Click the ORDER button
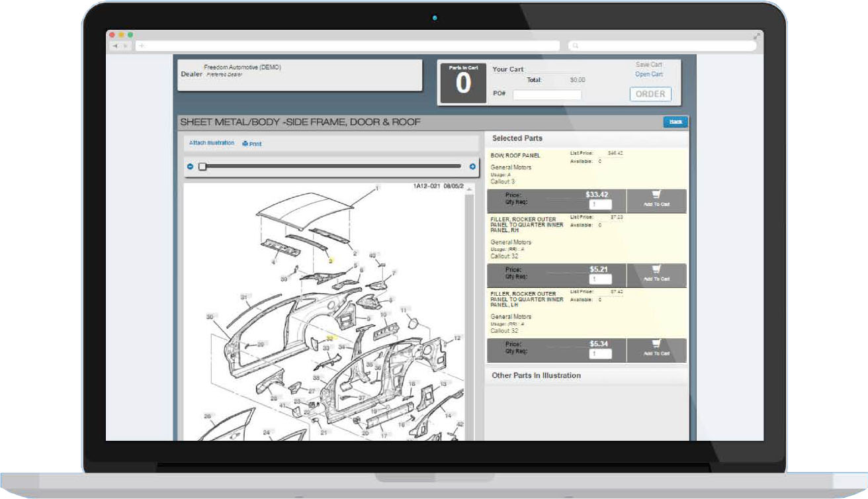 tap(650, 94)
